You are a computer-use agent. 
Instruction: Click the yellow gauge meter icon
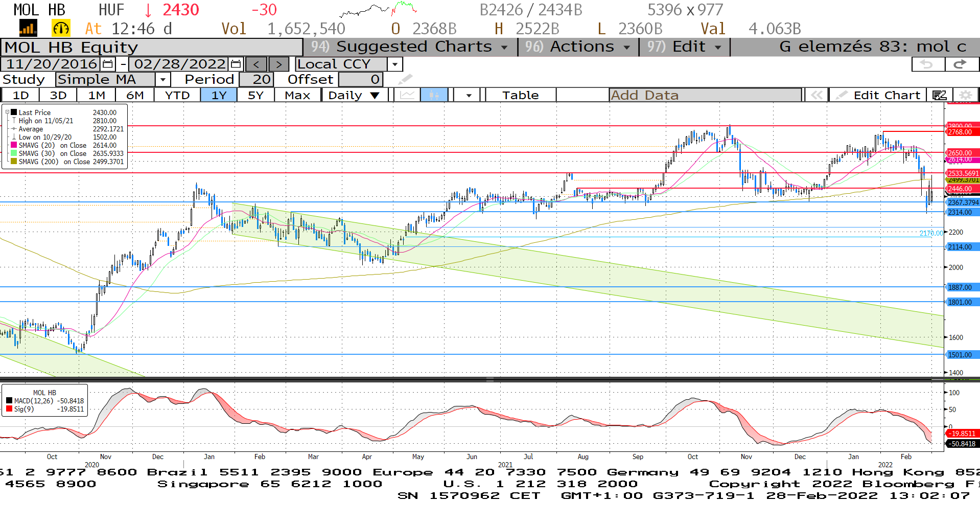pos(61,28)
